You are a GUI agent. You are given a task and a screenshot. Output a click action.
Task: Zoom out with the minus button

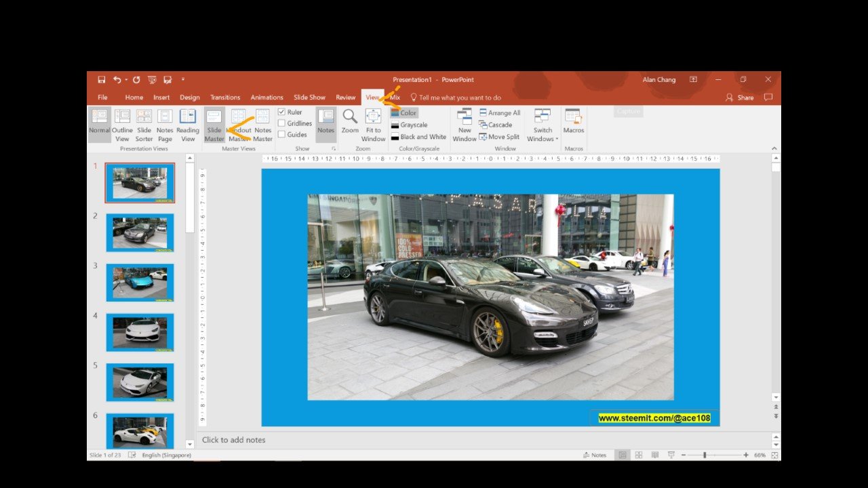click(x=684, y=455)
